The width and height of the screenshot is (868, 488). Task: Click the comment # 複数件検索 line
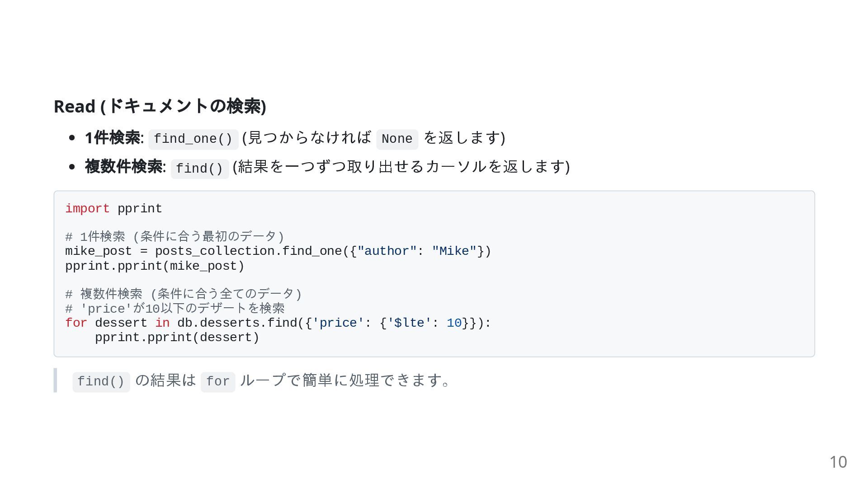184,294
